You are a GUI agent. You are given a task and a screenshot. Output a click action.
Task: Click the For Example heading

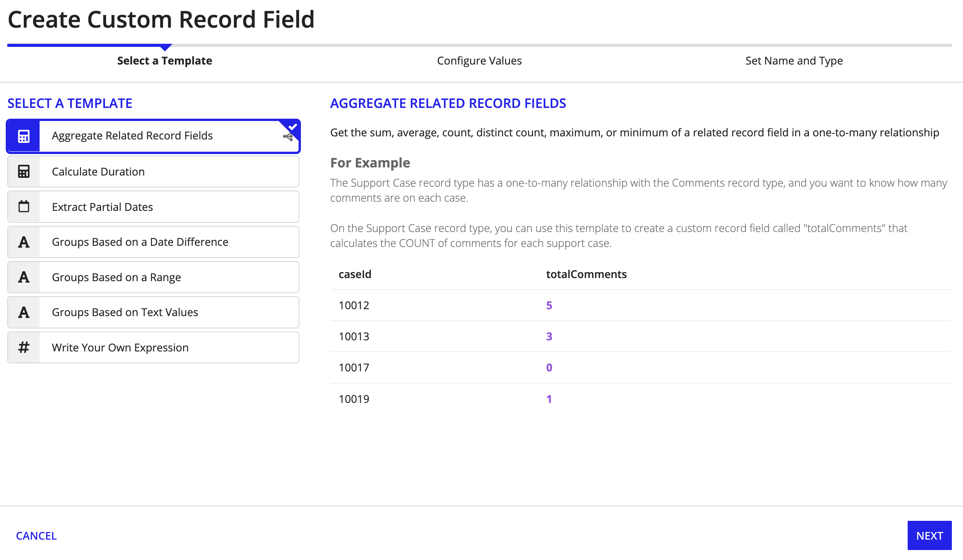(x=370, y=163)
